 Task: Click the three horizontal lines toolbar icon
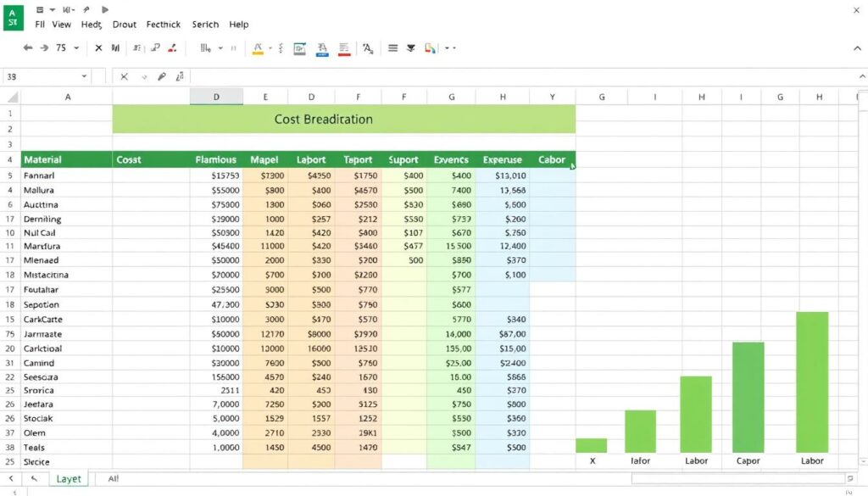tap(393, 48)
